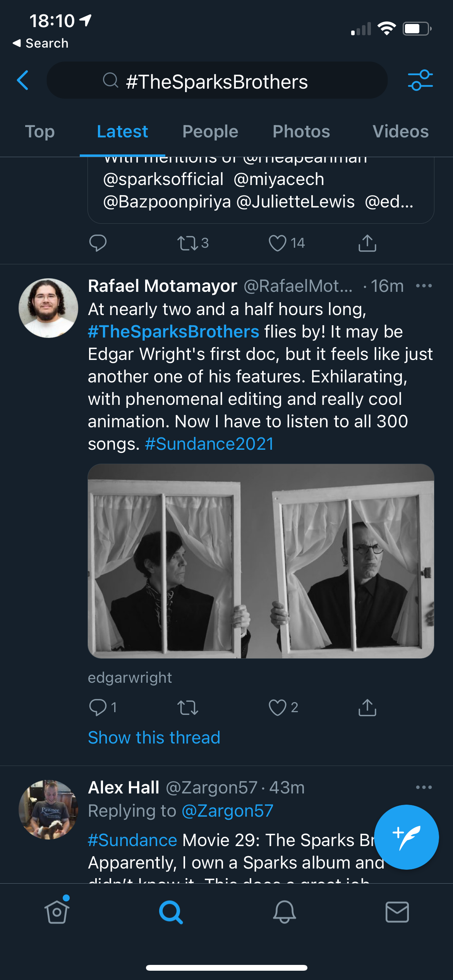Screen dimensions: 453x980
Task: Tap the magnifier Search tab icon
Action: 171,912
